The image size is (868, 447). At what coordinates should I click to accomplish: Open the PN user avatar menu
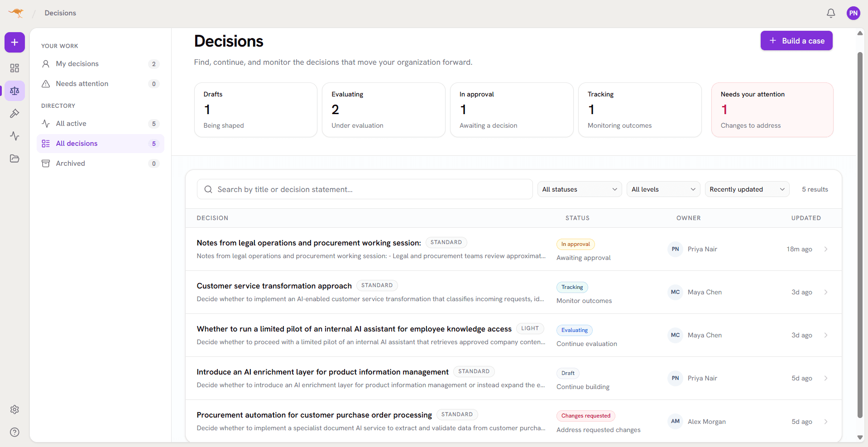click(x=854, y=13)
